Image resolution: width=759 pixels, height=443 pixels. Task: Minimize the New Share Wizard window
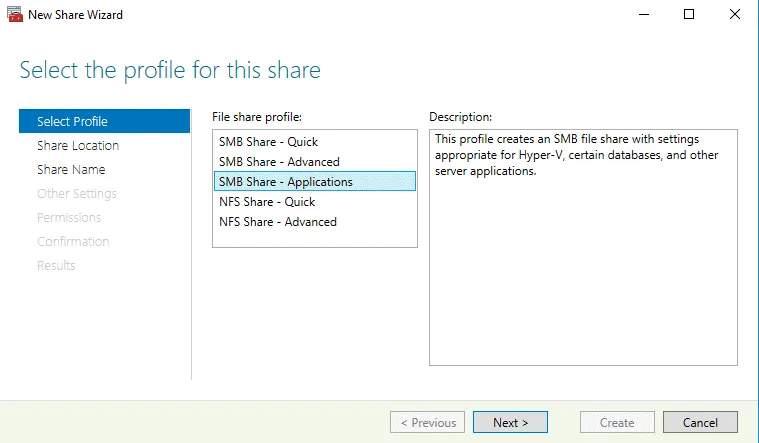(643, 15)
